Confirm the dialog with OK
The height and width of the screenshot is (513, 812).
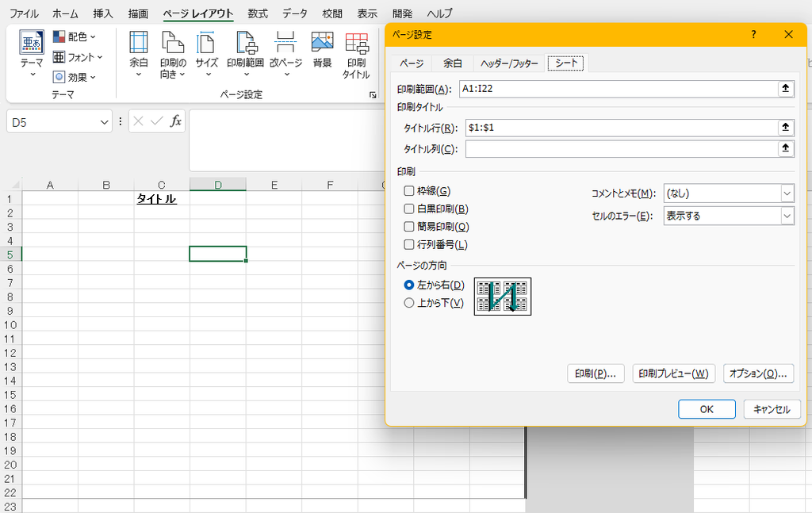click(707, 409)
